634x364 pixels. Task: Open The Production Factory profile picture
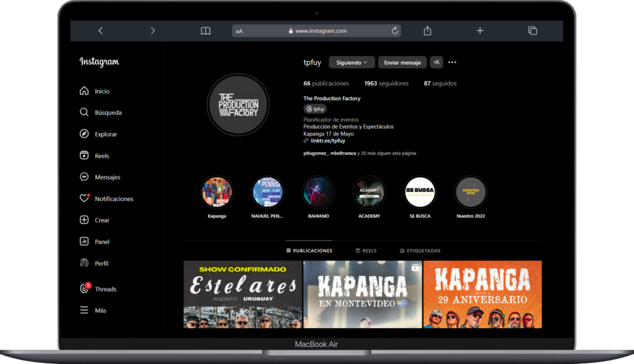238,105
